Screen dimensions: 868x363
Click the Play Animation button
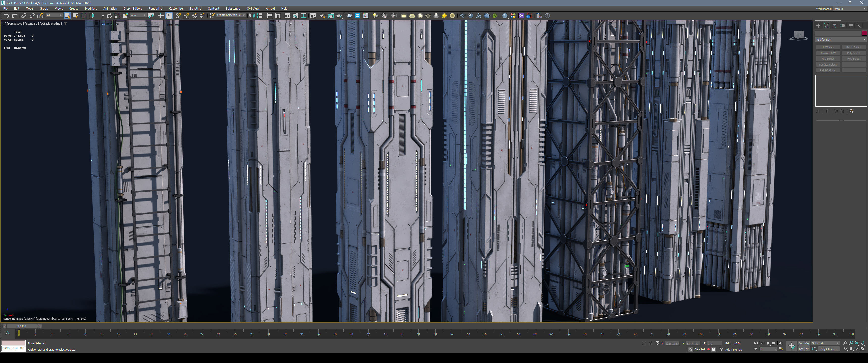pyautogui.click(x=768, y=343)
